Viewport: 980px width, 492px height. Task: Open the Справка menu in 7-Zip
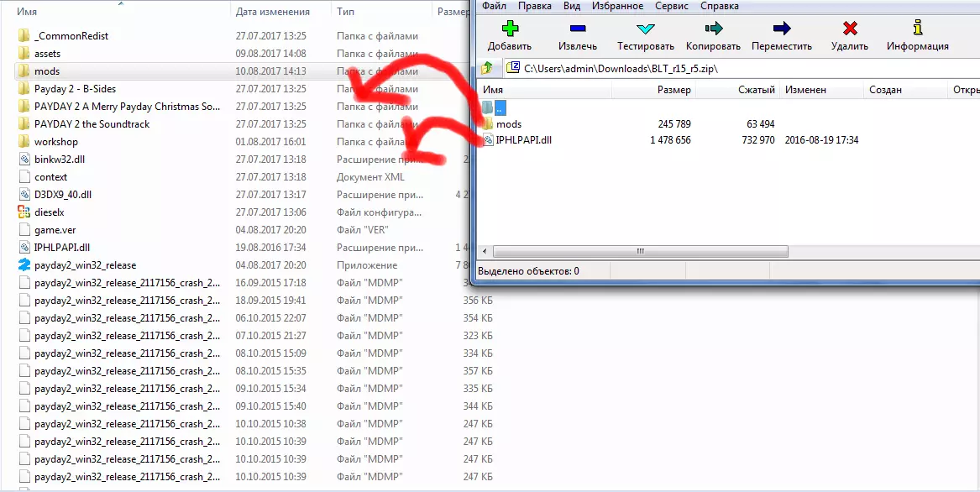[720, 6]
